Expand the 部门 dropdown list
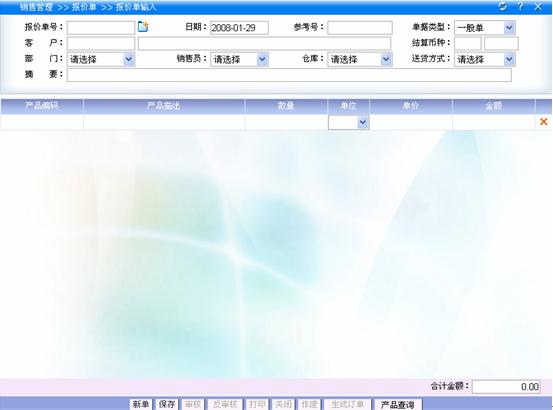 point(101,59)
